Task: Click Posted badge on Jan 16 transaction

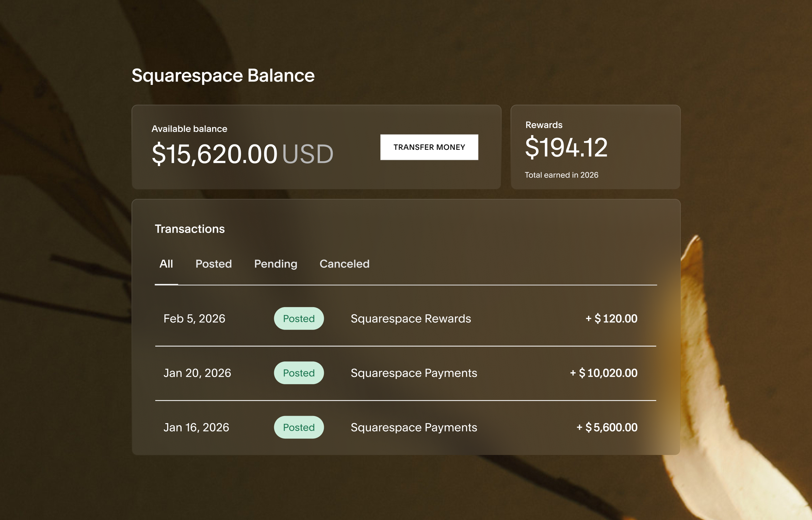Action: [x=298, y=427]
